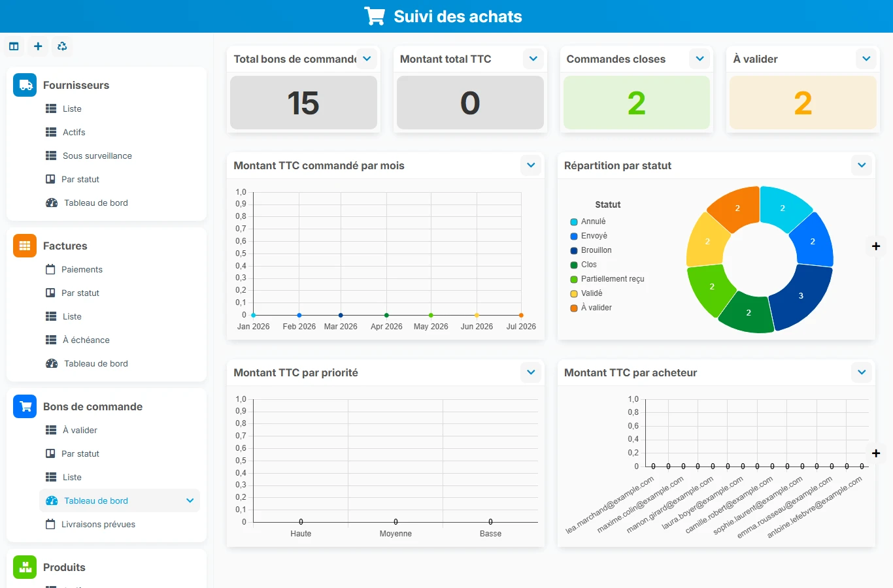Click the Annulé legend color swatch
This screenshot has height=588, width=893.
[x=574, y=222]
